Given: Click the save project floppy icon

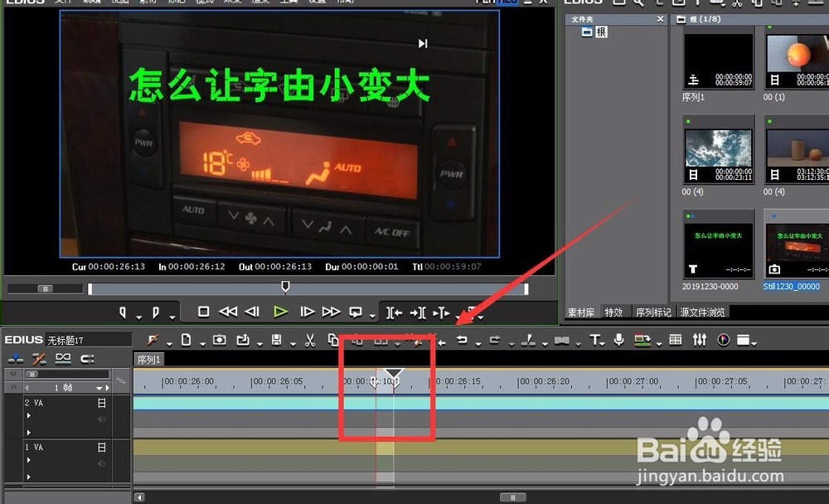Looking at the screenshot, I should point(277,340).
